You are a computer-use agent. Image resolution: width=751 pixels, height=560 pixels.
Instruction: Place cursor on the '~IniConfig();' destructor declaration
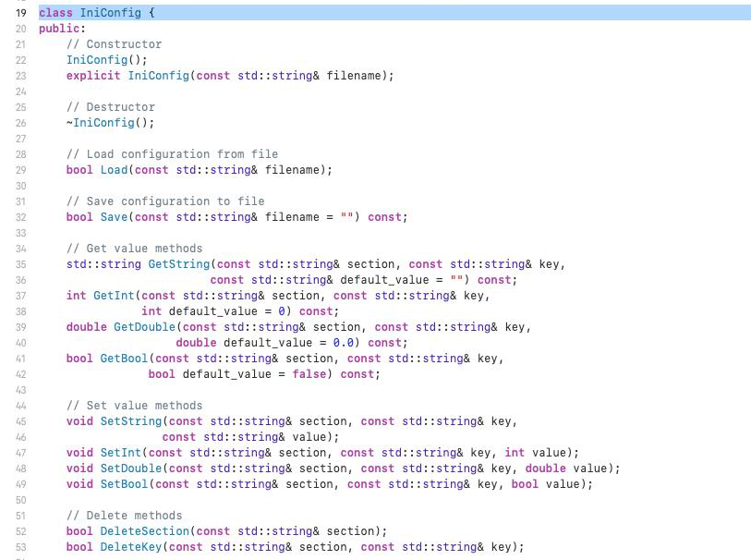click(x=110, y=123)
